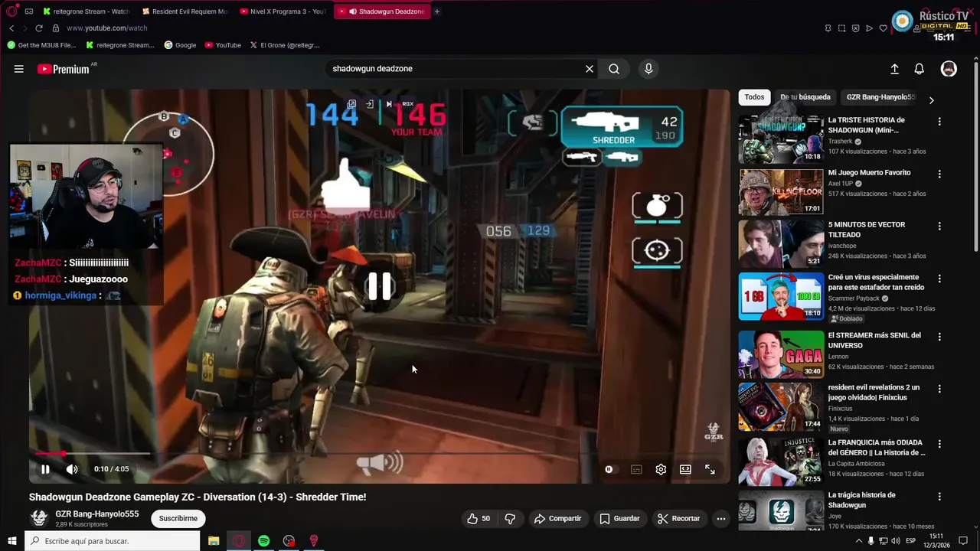The image size is (980, 551).
Task: Open Mi Juego Muerto Favorito video title
Action: pos(869,173)
